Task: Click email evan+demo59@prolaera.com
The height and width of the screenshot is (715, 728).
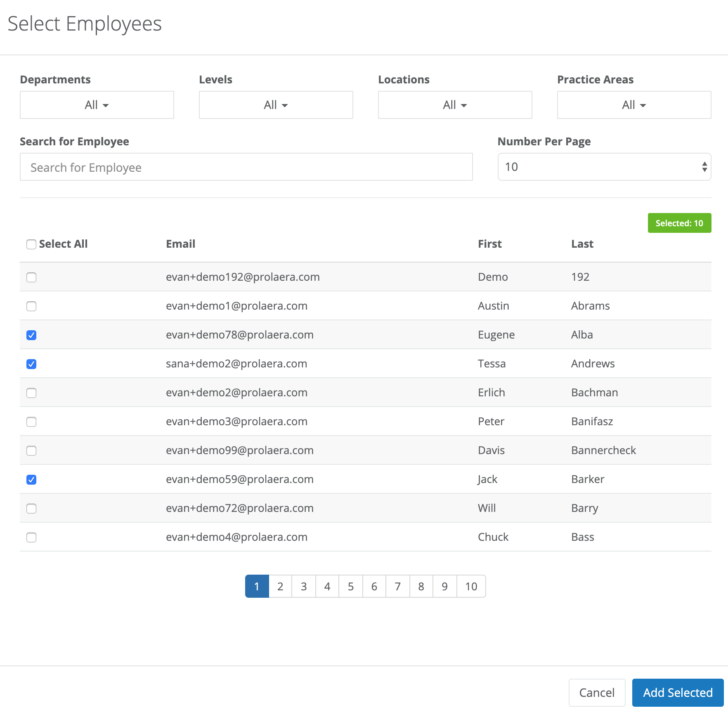Action: pos(240,479)
